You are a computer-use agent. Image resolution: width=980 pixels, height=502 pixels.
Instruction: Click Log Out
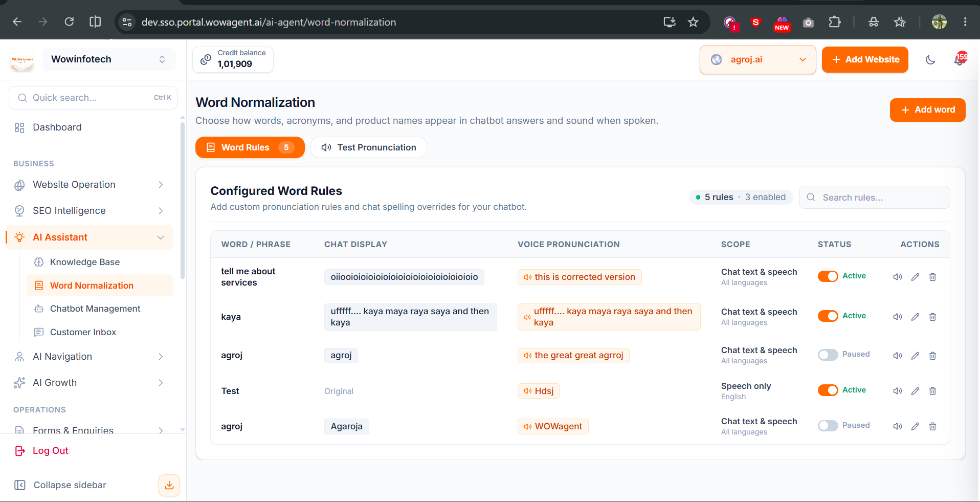42,451
